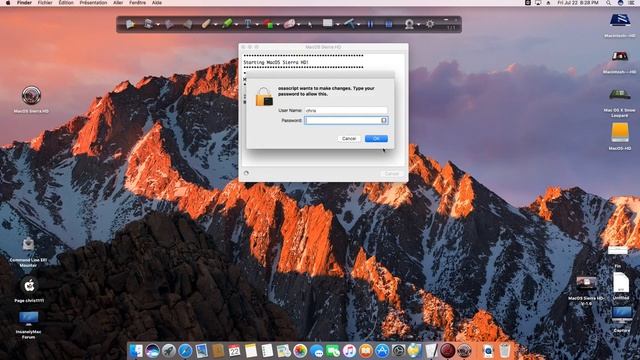Expand the shapes tool dropdown arrow

[x=278, y=25]
